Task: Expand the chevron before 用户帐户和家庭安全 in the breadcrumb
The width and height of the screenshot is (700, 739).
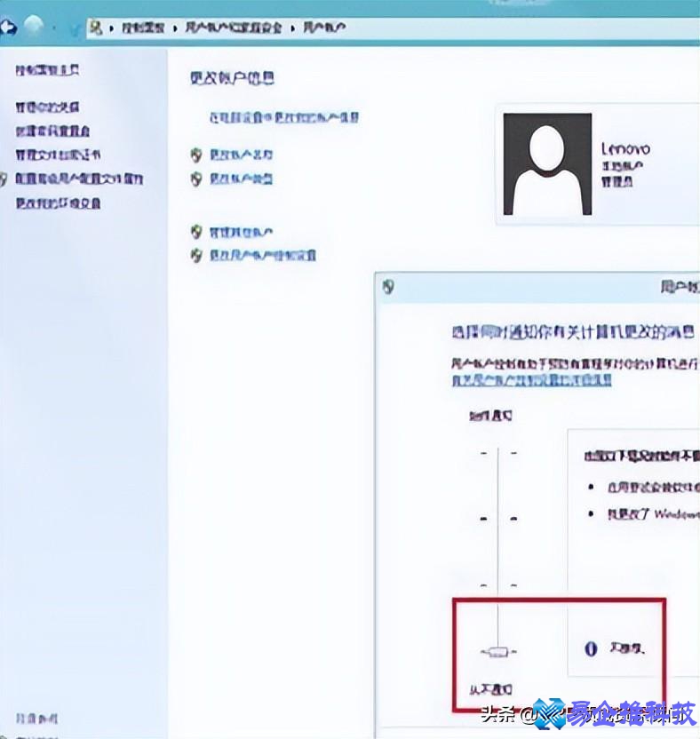Action: (x=175, y=28)
